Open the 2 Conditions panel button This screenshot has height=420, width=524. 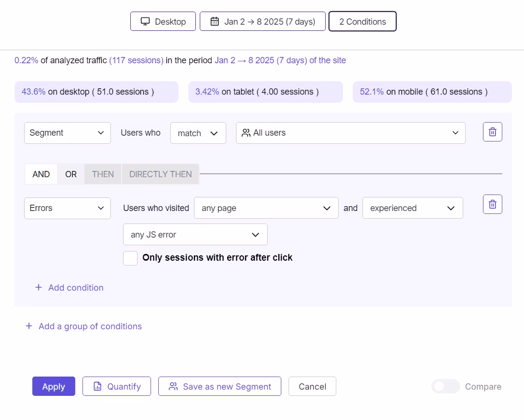[x=362, y=21]
